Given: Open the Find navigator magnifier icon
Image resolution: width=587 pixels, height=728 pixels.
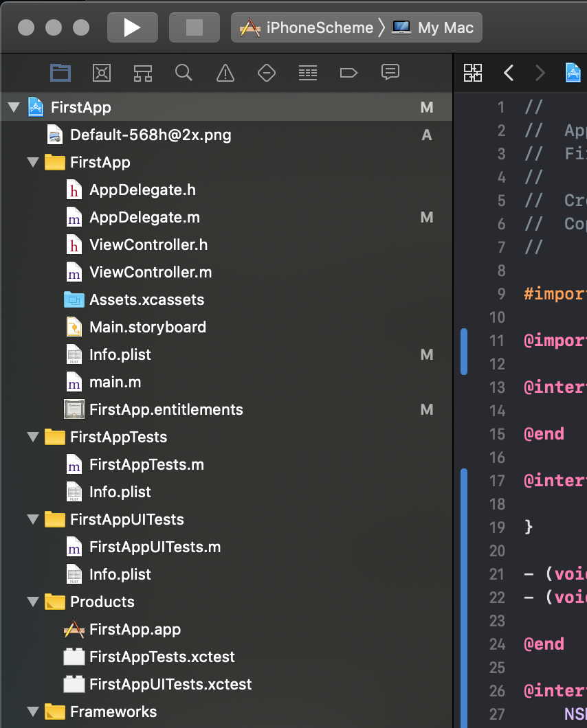Looking at the screenshot, I should 184,72.
